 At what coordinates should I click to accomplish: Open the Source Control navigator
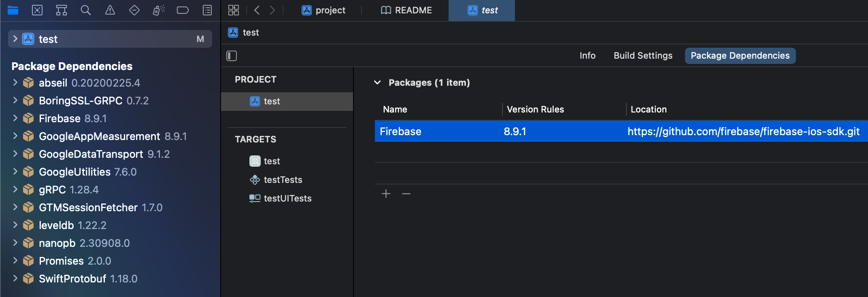coord(37,10)
